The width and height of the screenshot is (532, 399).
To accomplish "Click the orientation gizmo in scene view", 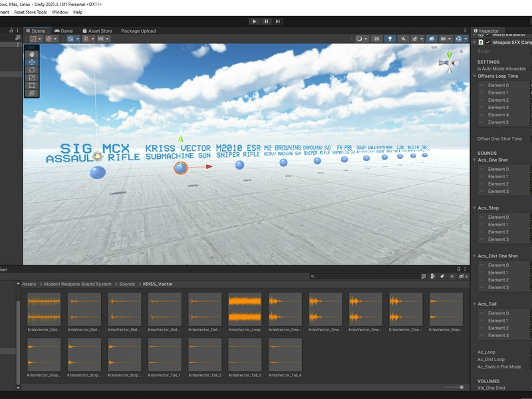I will pyautogui.click(x=449, y=63).
